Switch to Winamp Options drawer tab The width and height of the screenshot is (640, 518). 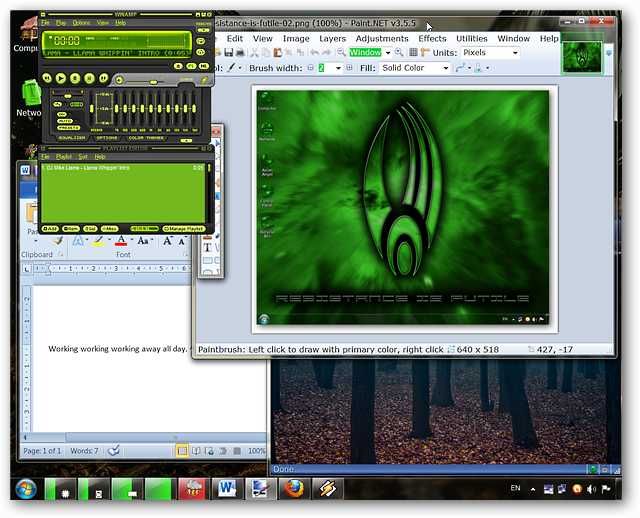pyautogui.click(x=107, y=138)
